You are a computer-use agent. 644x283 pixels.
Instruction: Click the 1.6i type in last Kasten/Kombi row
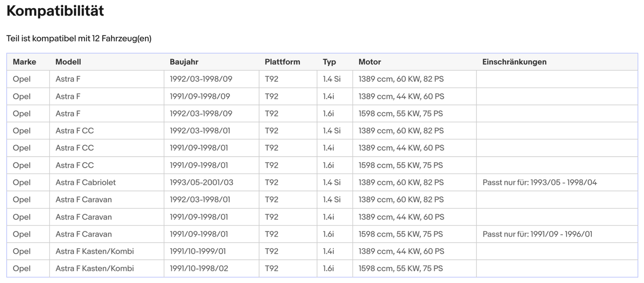(x=328, y=269)
